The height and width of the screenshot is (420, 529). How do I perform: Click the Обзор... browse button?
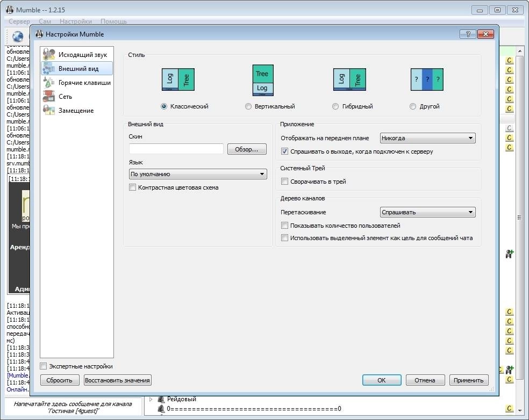[x=247, y=149]
